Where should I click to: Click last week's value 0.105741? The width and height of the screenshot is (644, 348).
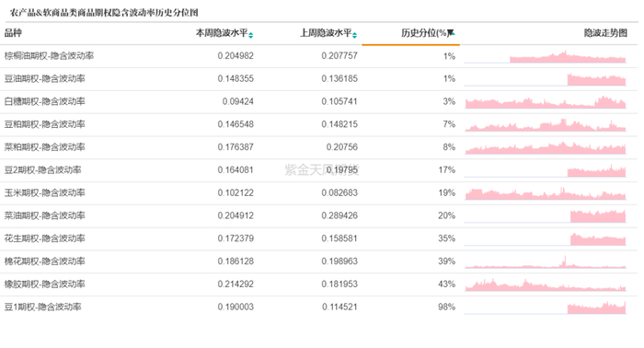coord(339,101)
